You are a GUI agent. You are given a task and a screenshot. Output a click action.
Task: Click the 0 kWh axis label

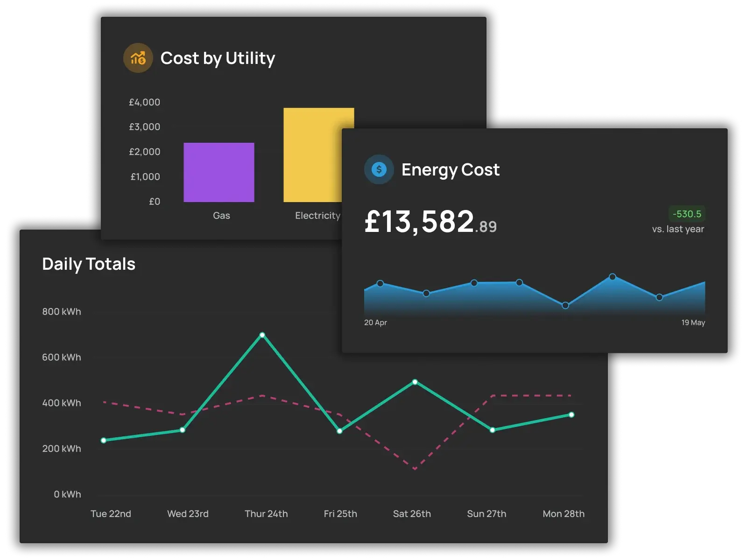point(67,495)
